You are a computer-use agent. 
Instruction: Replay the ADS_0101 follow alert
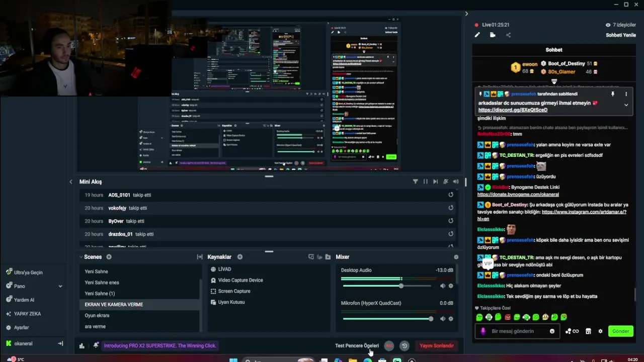point(451,195)
